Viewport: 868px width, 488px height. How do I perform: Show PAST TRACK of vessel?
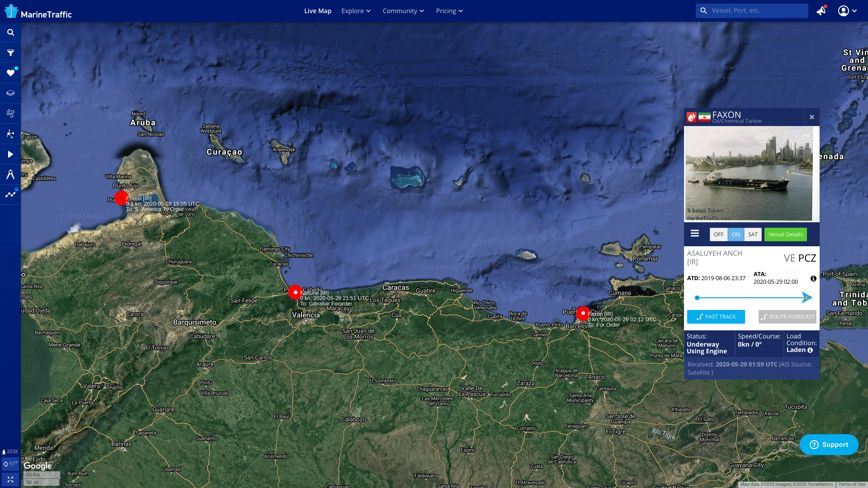716,317
